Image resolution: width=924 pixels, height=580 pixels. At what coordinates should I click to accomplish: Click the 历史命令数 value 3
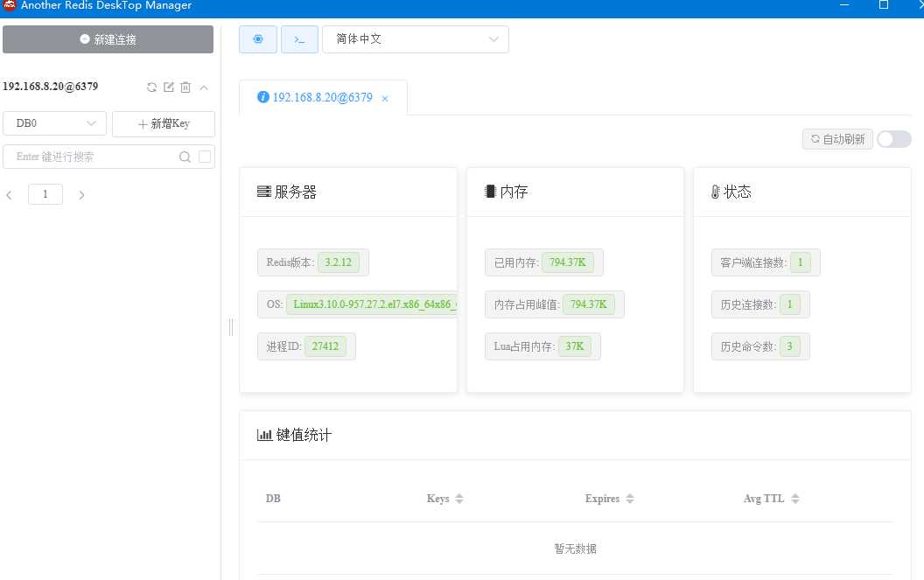(x=789, y=346)
